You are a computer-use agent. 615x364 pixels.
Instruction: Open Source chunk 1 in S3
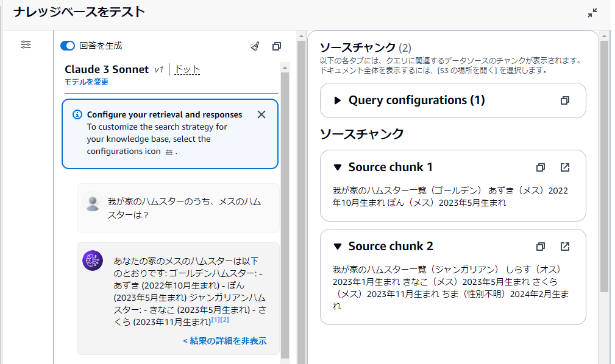565,167
